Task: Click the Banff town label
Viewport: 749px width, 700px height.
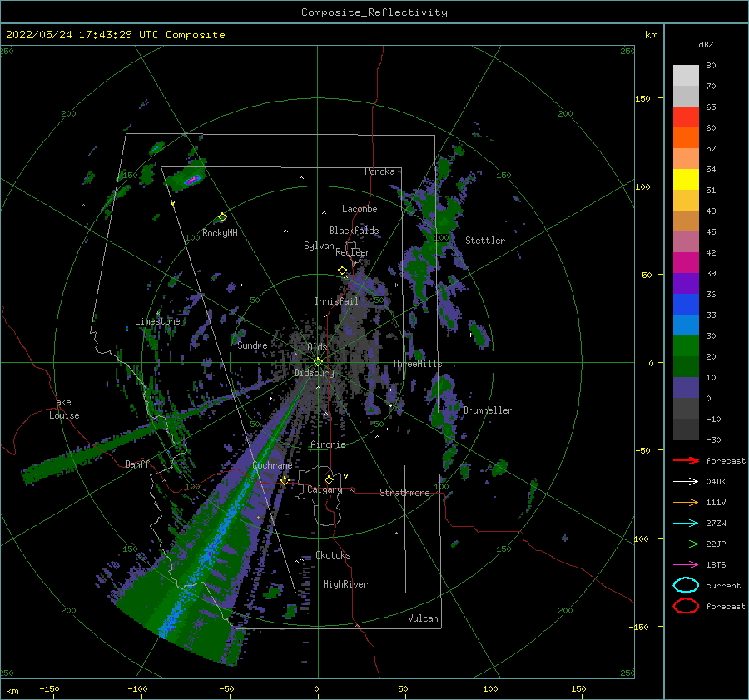Action: (137, 464)
